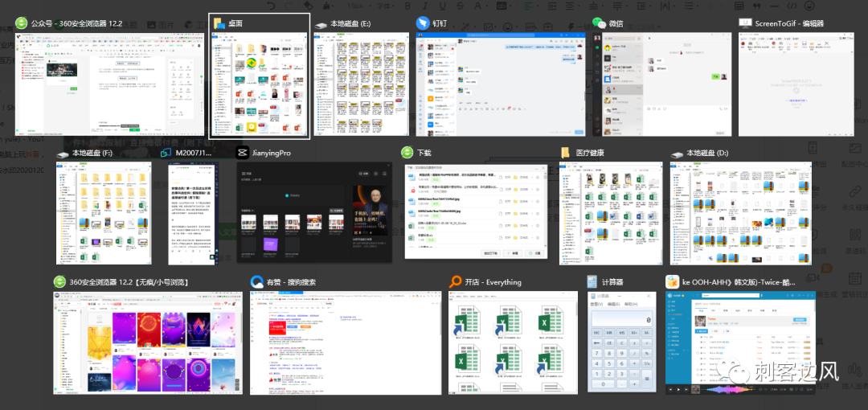The height and width of the screenshot is (410, 868).
Task: Click the blue Sogou icon beside 有赞
Action: tap(256, 281)
